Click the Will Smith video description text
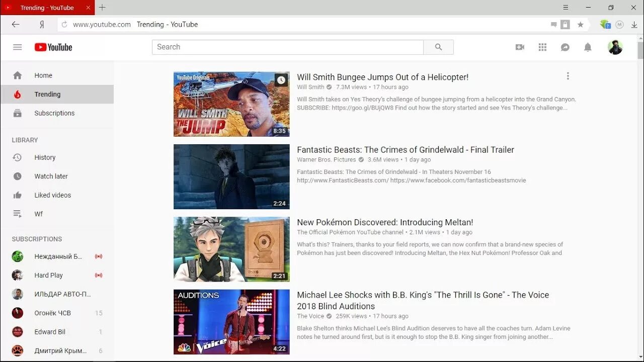Viewport: 644px width, 362px height. 436,104
